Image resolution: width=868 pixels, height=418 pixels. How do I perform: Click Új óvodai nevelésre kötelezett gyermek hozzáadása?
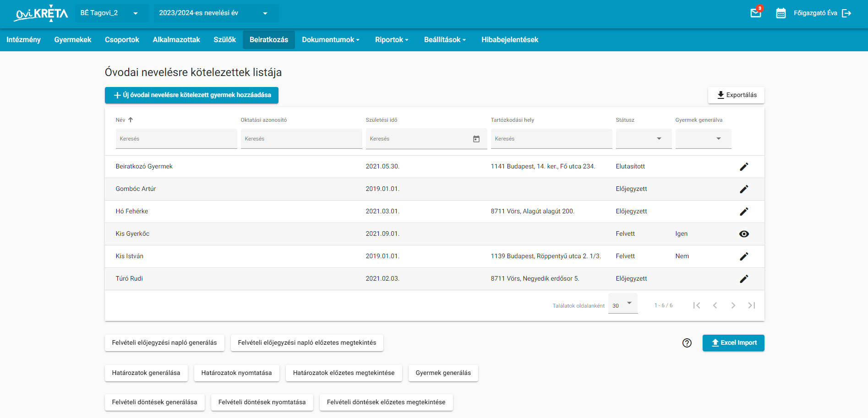point(191,95)
